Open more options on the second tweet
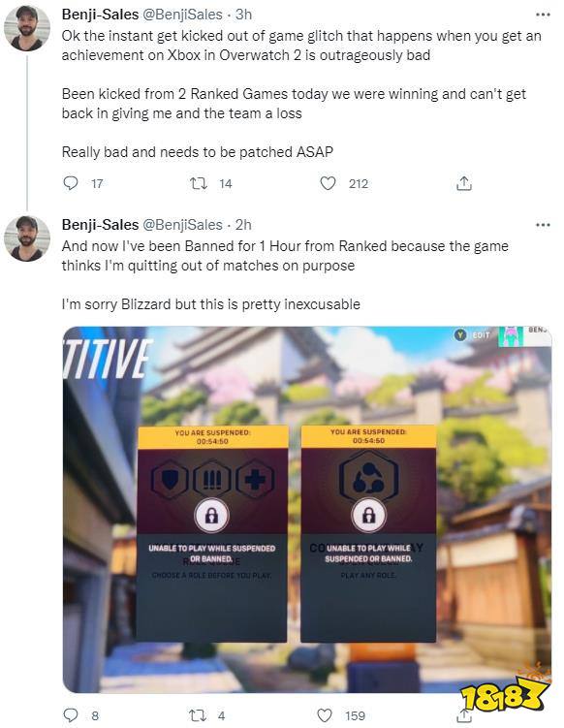This screenshot has width=564, height=728. click(543, 225)
